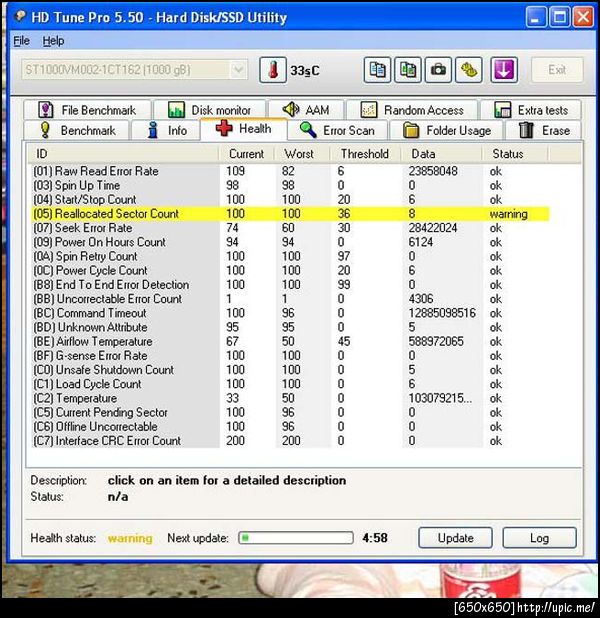The width and height of the screenshot is (600, 618).
Task: Click the Folder Usage folder icon
Action: [411, 130]
